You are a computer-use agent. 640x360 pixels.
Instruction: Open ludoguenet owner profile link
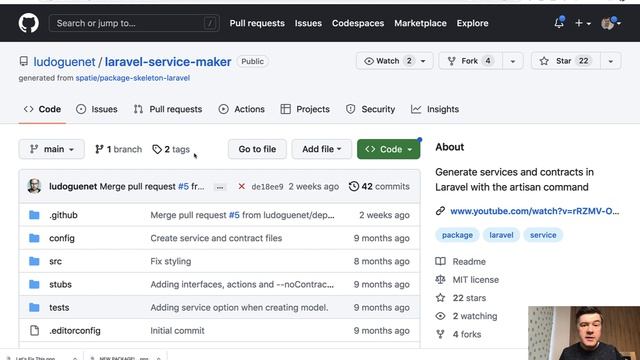[64, 62]
